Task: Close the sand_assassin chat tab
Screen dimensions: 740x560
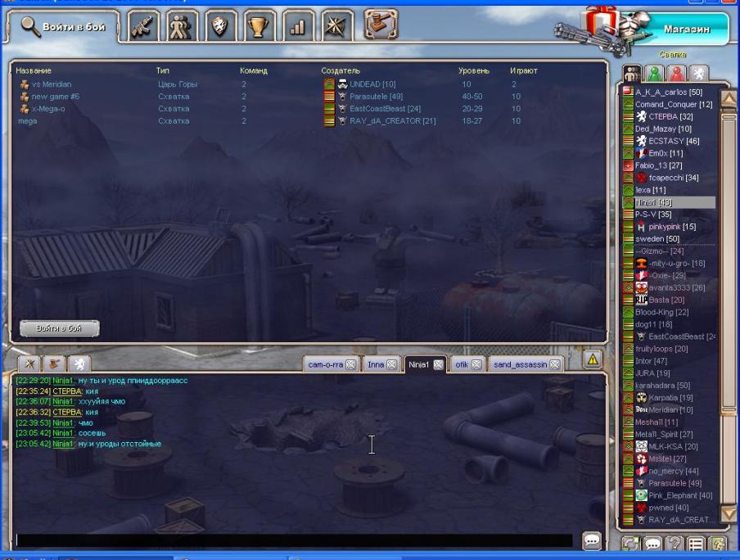Action: click(555, 365)
